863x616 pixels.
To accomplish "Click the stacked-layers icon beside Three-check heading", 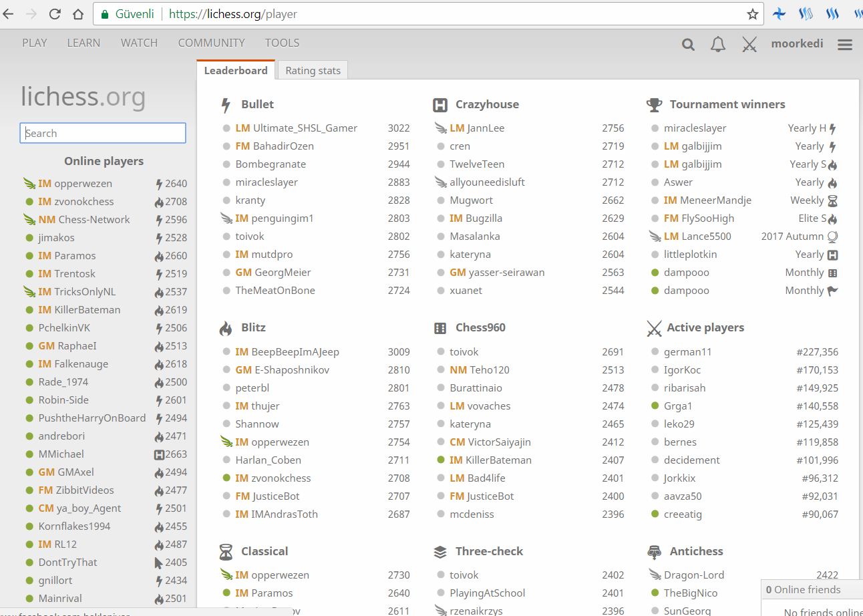I will click(440, 552).
